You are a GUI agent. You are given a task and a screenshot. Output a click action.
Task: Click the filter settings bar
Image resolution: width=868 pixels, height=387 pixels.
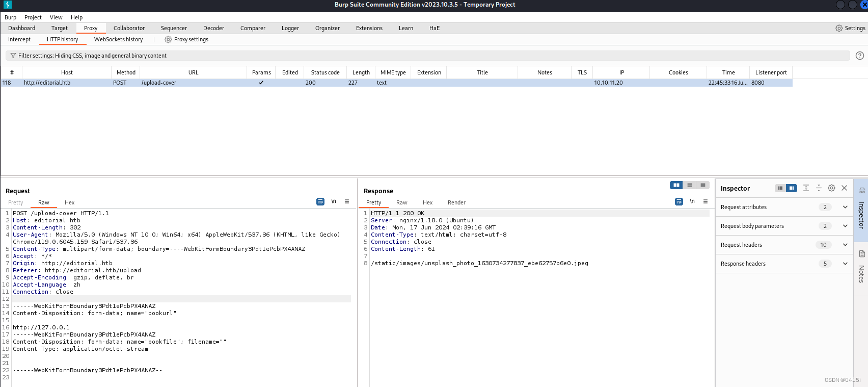[x=428, y=56]
